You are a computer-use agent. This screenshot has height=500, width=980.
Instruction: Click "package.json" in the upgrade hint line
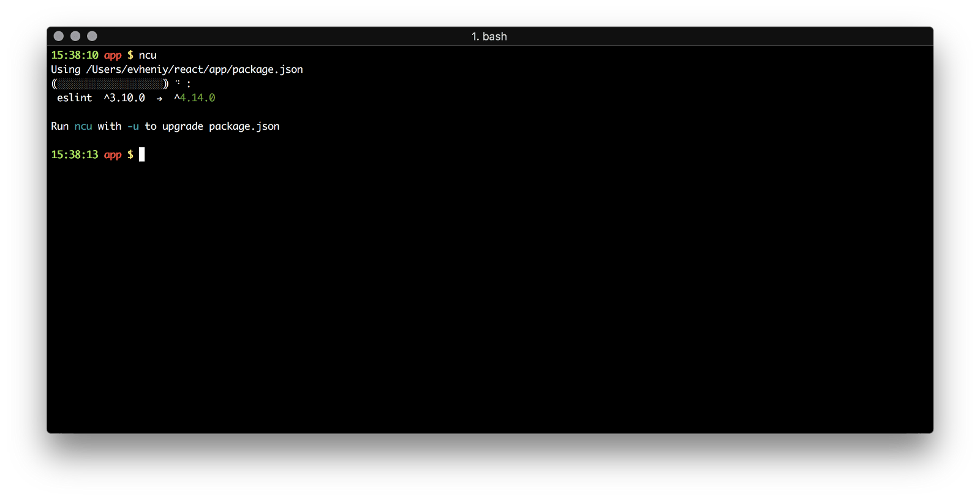pyautogui.click(x=244, y=126)
